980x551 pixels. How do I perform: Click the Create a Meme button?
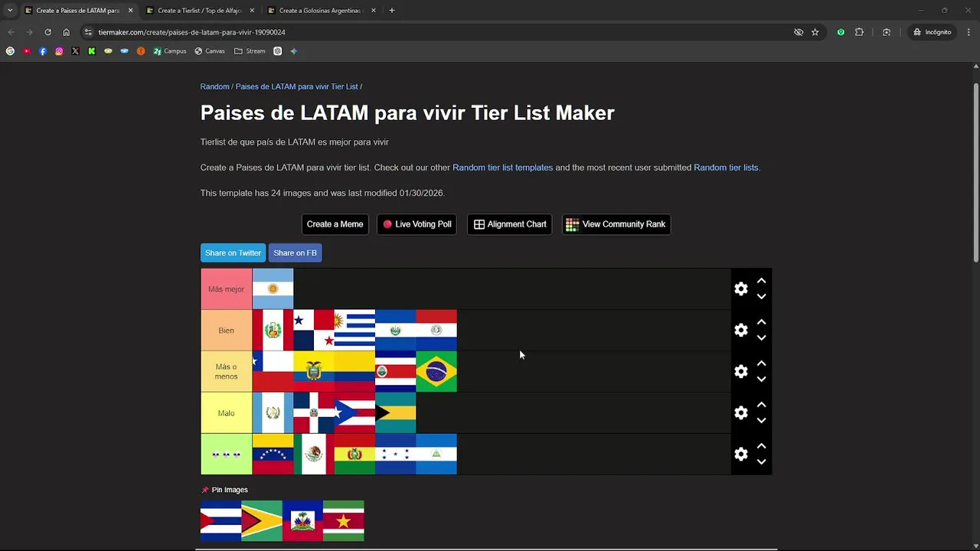pyautogui.click(x=335, y=224)
